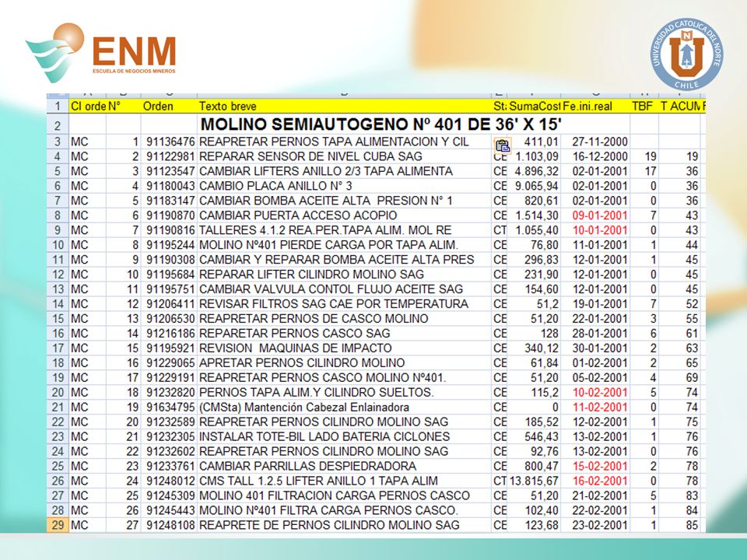
Task: Select cell 'REVISAR FILTROS SAG CAE POR TEMPERATURA'
Action: click(345, 304)
